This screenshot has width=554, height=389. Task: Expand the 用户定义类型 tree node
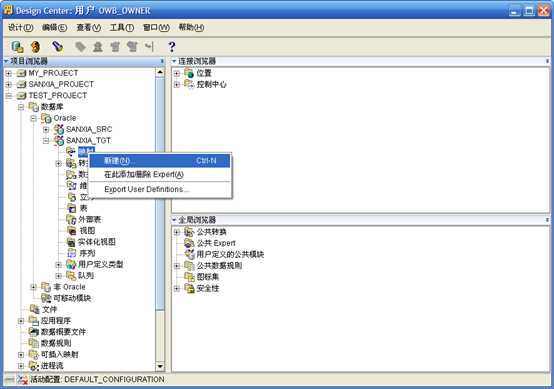pyautogui.click(x=59, y=265)
